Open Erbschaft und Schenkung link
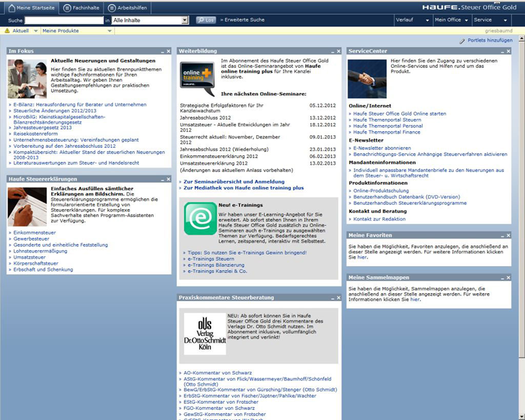The width and height of the screenshot is (525, 420). (x=43, y=270)
